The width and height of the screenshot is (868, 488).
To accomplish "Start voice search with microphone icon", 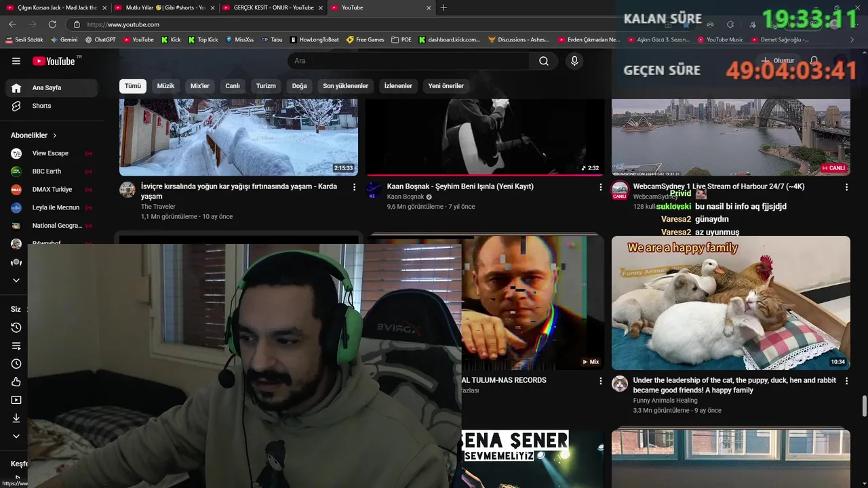I will click(574, 61).
